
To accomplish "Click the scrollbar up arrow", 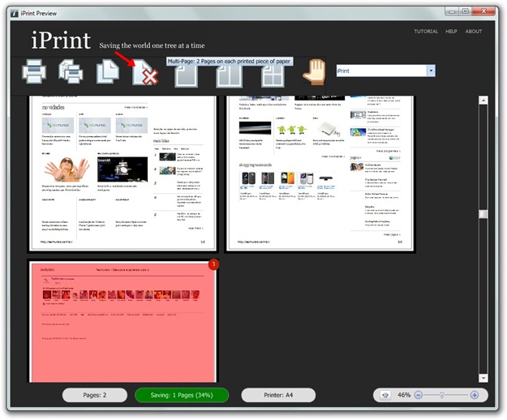I will (483, 101).
